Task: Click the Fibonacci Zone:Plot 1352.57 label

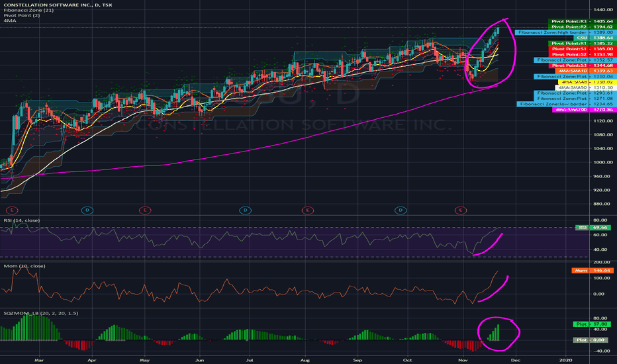Action: click(x=575, y=60)
